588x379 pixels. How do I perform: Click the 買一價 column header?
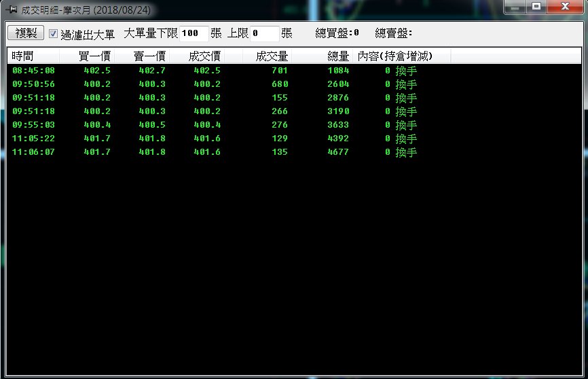(87, 56)
